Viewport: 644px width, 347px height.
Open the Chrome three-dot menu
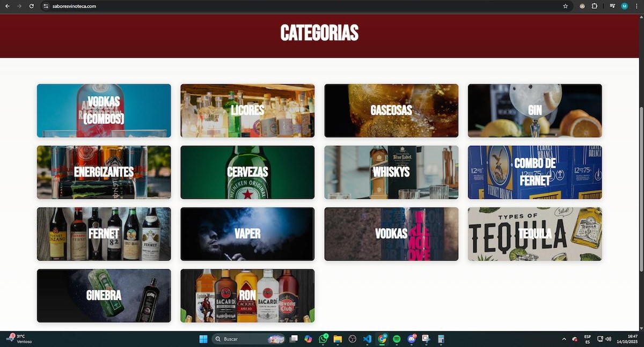[x=638, y=6]
